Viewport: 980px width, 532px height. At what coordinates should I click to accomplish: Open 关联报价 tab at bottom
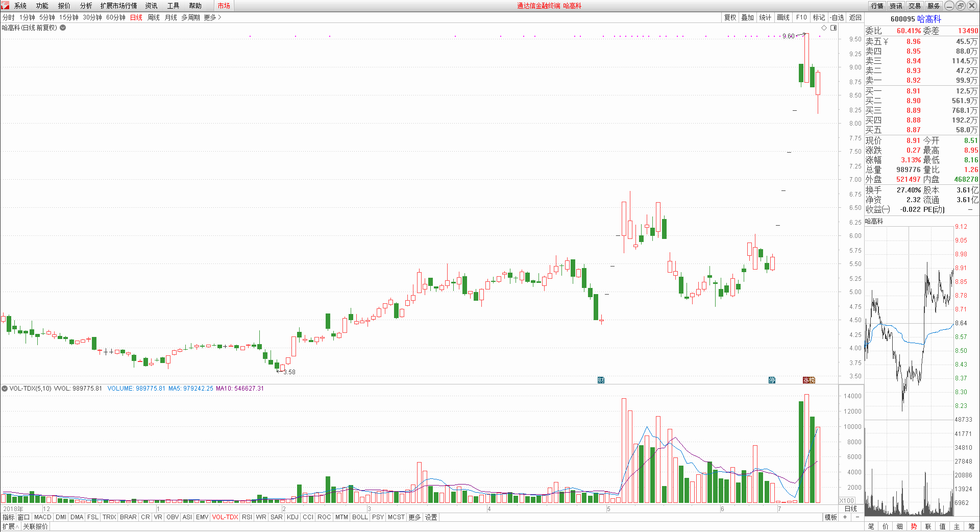point(35,526)
